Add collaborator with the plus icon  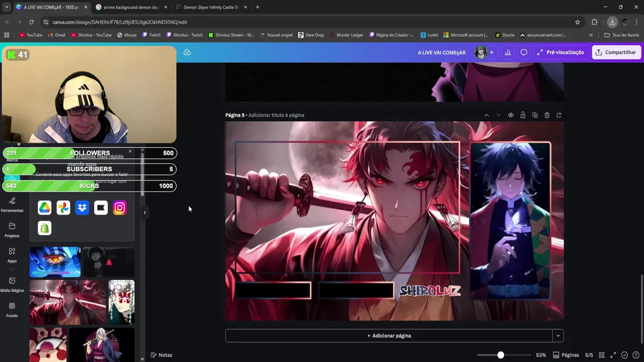pyautogui.click(x=492, y=52)
